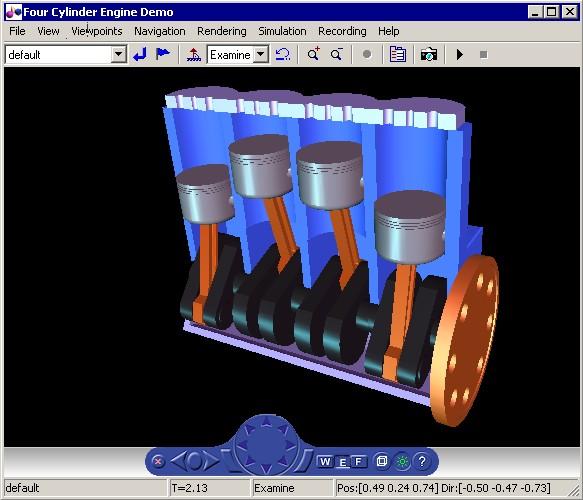Expand the default viewpoint dropdown

pyautogui.click(x=118, y=55)
